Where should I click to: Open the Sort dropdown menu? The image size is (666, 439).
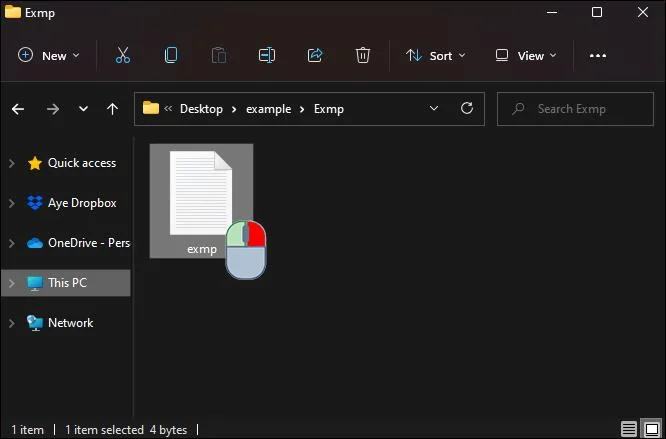click(436, 56)
